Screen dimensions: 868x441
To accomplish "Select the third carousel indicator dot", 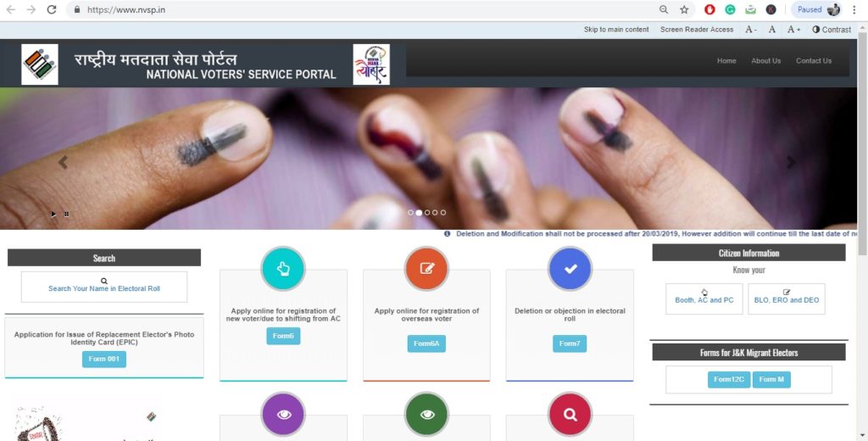I will coord(427,212).
